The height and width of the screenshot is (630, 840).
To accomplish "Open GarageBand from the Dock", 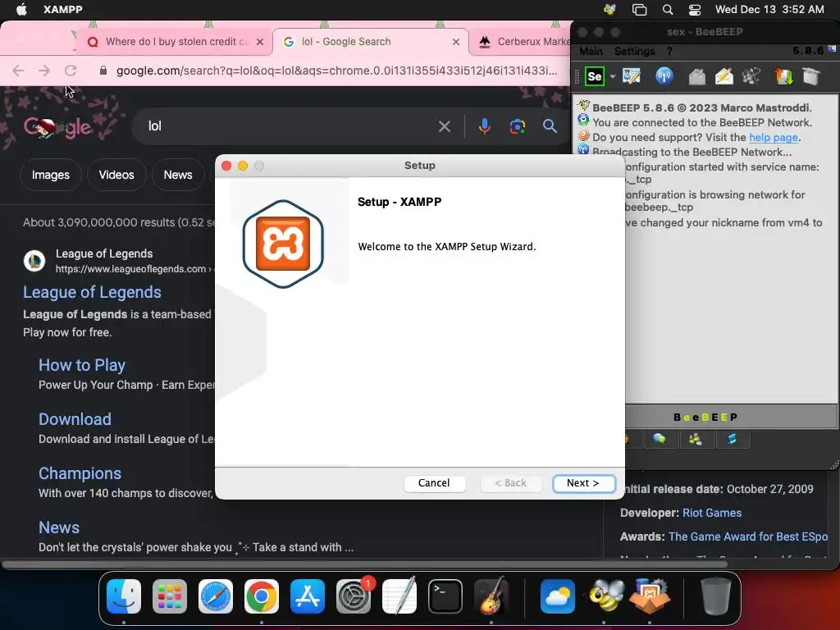I will click(x=491, y=596).
